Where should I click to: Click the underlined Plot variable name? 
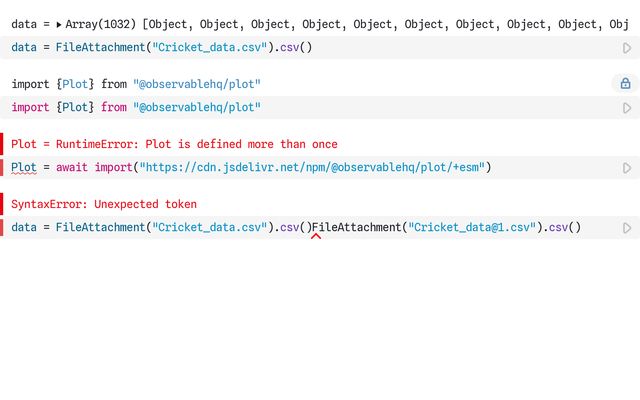(24, 167)
